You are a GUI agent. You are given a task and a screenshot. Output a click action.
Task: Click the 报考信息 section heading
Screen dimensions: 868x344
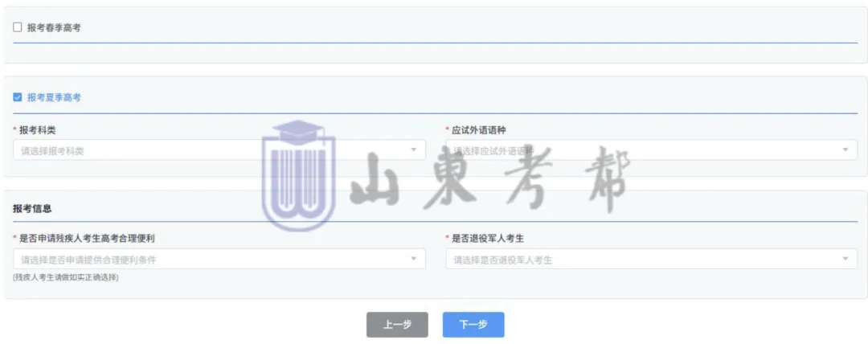pos(33,208)
